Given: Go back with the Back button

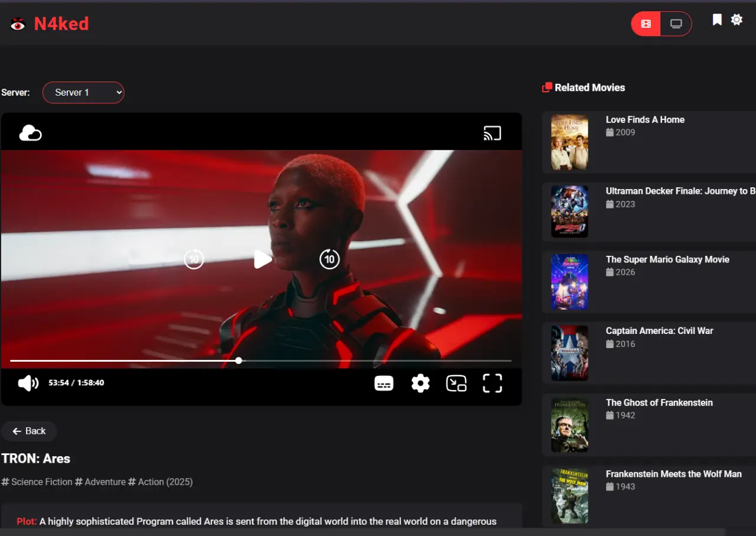Looking at the screenshot, I should [x=29, y=431].
